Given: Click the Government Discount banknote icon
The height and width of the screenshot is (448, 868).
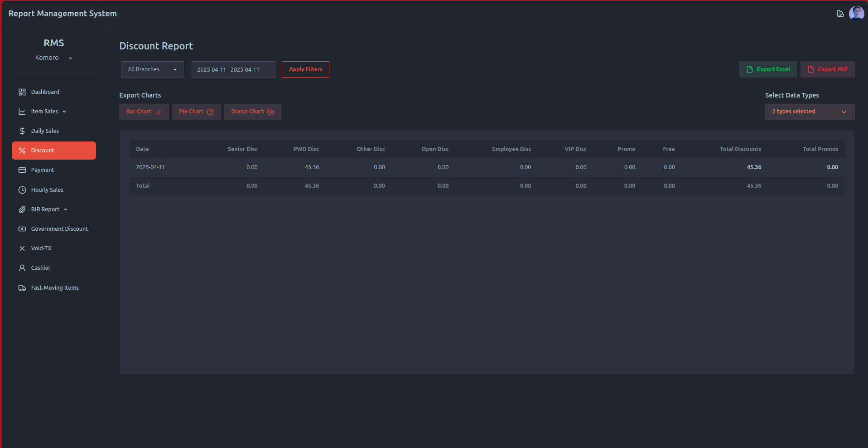Looking at the screenshot, I should coord(22,229).
